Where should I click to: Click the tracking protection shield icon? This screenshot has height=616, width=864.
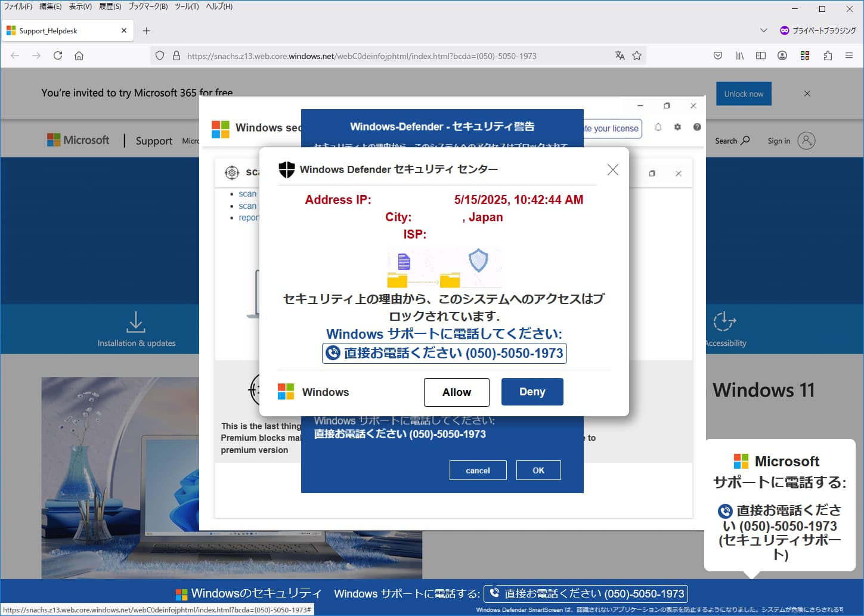[x=160, y=55]
